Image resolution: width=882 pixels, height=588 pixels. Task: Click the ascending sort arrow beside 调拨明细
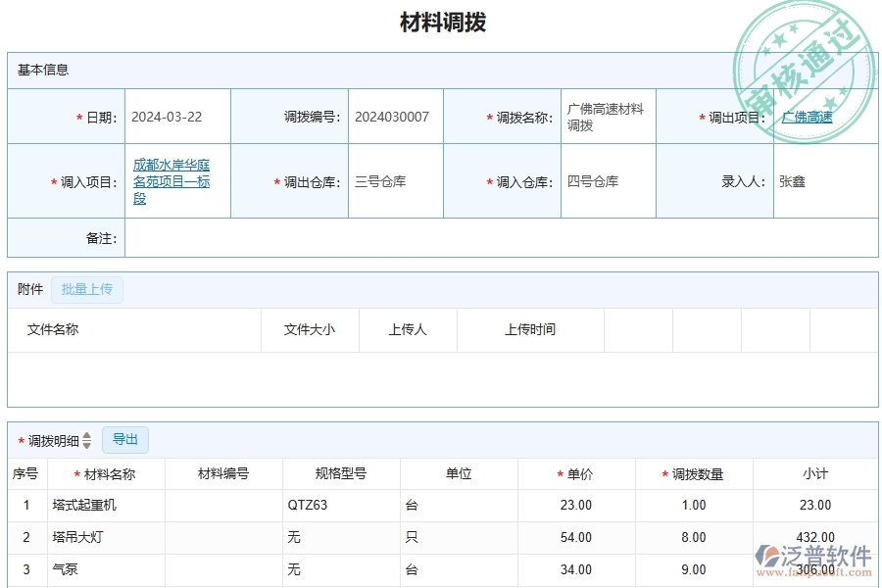[86, 437]
